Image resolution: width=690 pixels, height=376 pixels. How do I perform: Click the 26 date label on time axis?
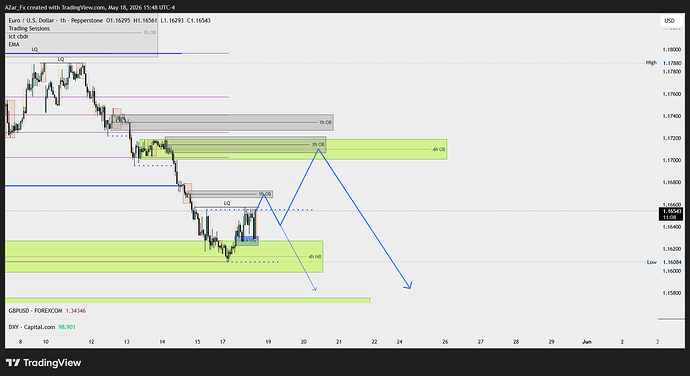[445, 342]
